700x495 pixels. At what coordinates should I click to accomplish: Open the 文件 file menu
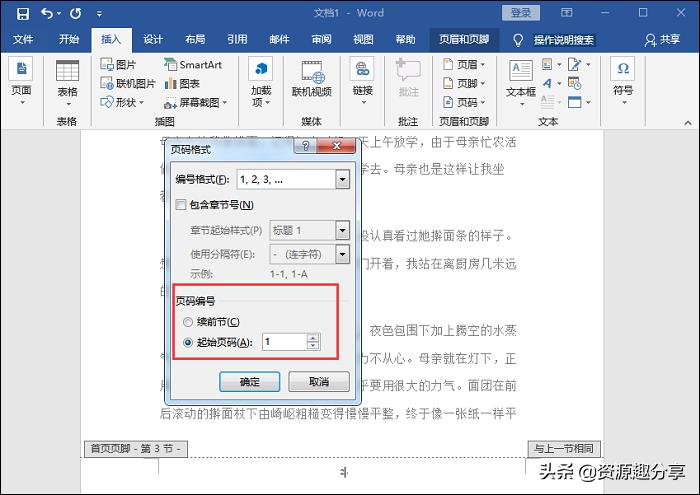pyautogui.click(x=23, y=39)
